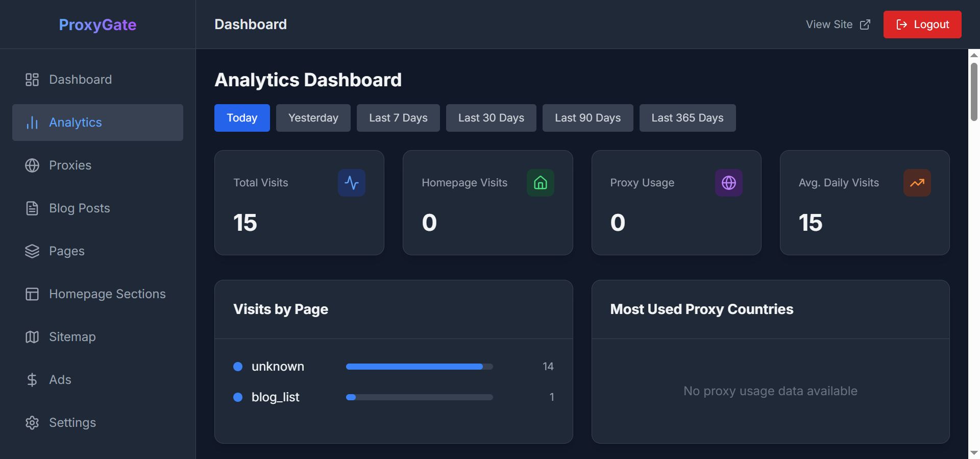The image size is (980, 459).
Task: Select the Last 365 Days range
Action: point(687,118)
